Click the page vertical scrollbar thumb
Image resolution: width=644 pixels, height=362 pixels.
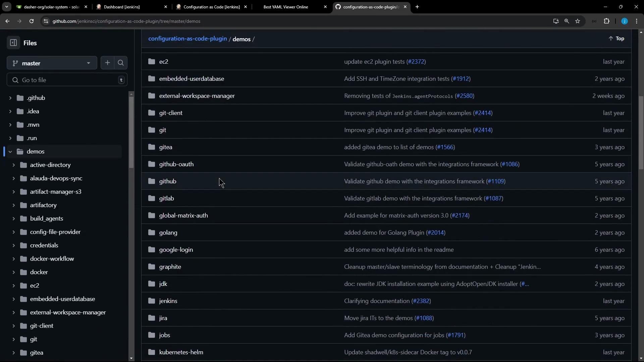tap(641, 132)
